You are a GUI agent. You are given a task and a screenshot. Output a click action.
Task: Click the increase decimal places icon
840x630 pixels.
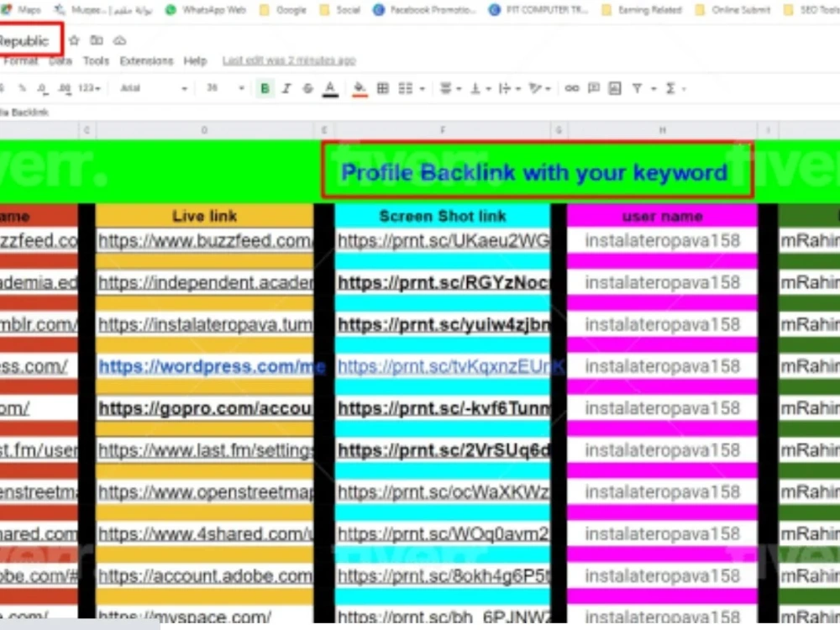pos(65,88)
